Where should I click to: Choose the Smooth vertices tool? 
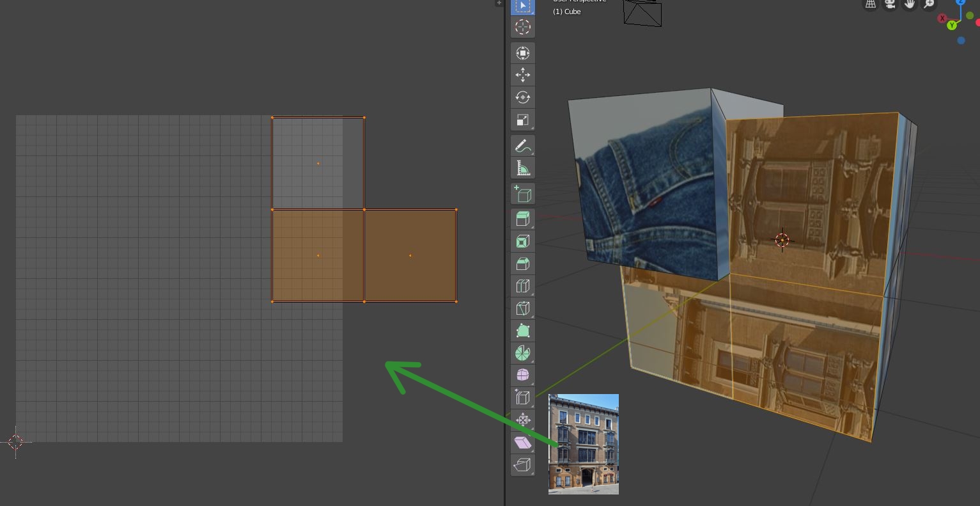tap(523, 375)
